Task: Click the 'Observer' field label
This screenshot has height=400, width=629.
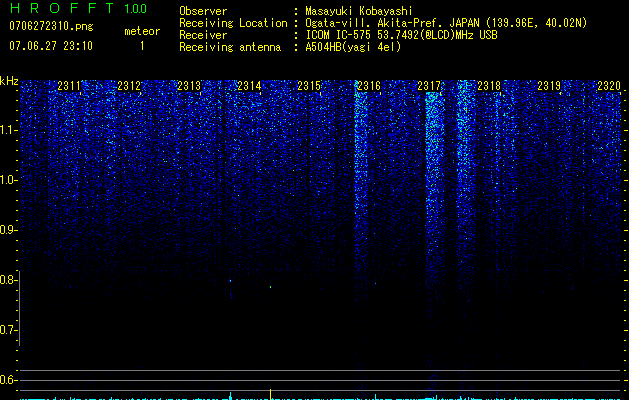Action: 203,11
